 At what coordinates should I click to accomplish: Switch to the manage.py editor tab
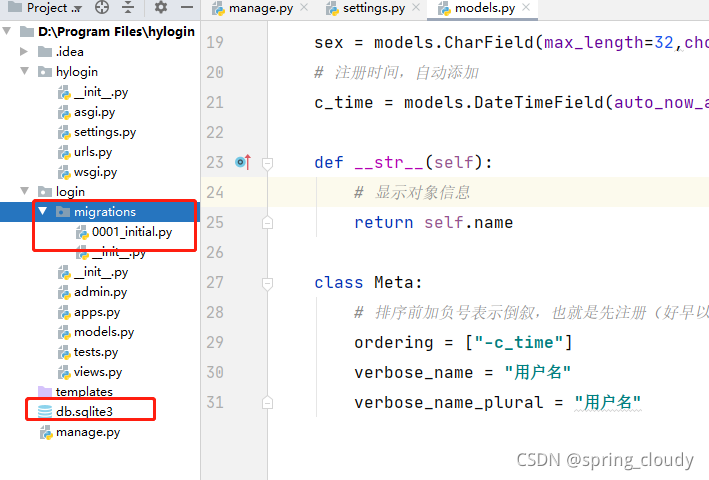click(260, 8)
